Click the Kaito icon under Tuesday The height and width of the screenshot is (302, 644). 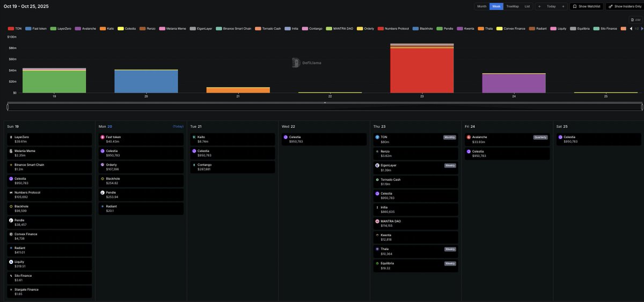(194, 137)
